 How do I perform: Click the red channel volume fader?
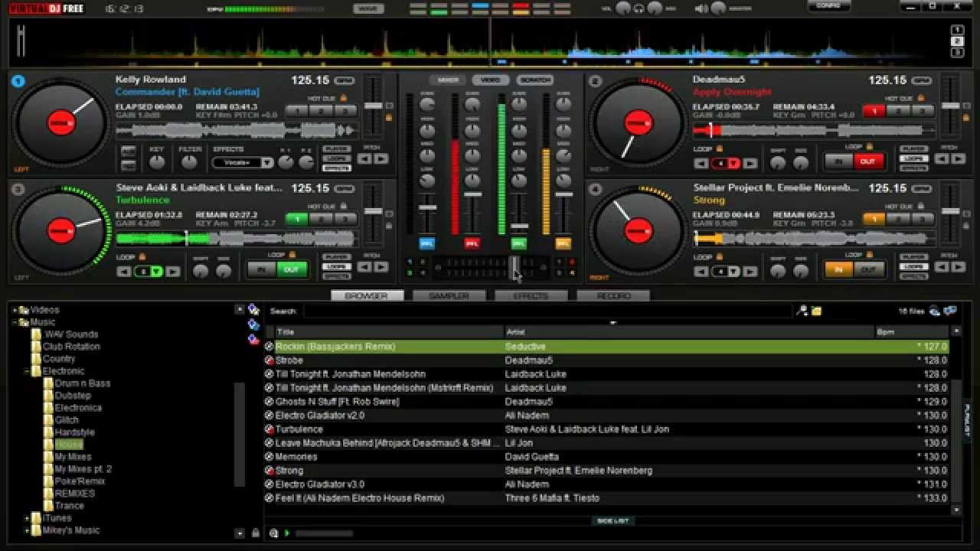473,194
